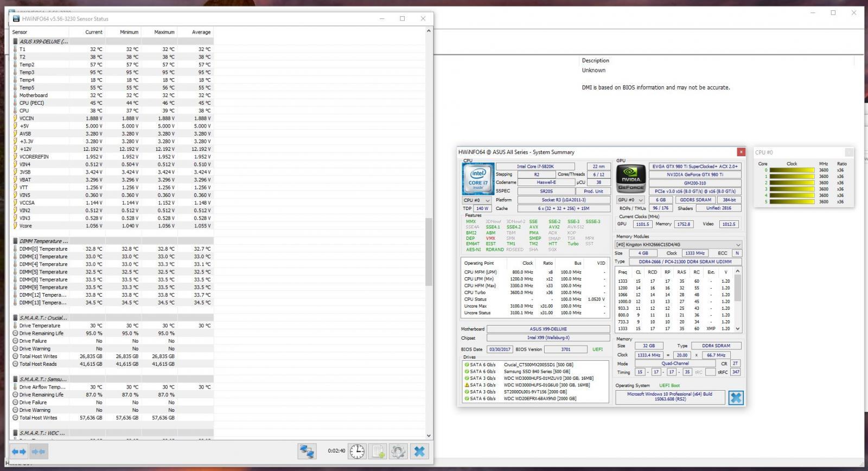Click the DIMM Temperature group icon
Screen dimensions: 868x471
tap(15, 241)
